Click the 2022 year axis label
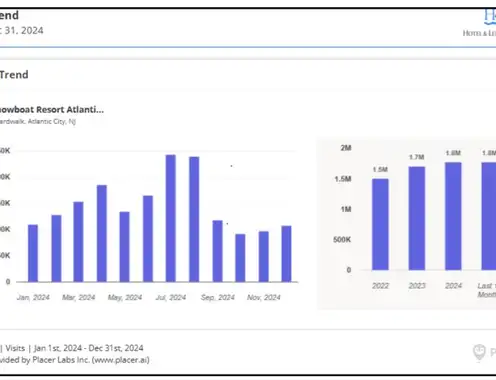 coord(380,286)
